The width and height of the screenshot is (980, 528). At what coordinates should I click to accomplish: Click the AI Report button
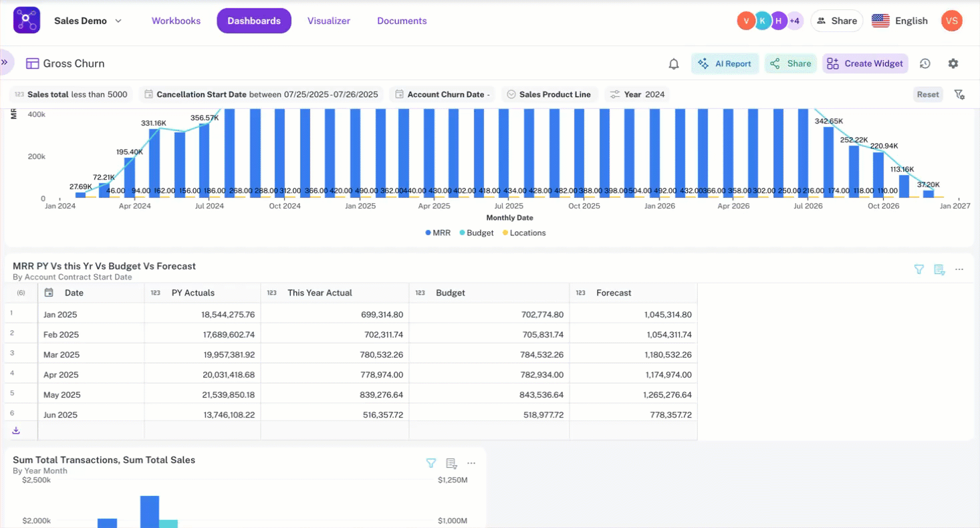(725, 63)
